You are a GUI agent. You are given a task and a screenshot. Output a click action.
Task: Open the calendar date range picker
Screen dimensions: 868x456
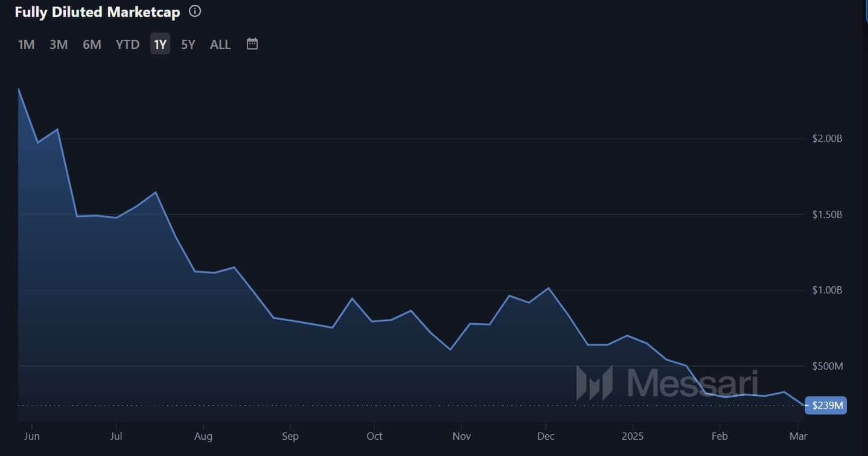(x=252, y=43)
